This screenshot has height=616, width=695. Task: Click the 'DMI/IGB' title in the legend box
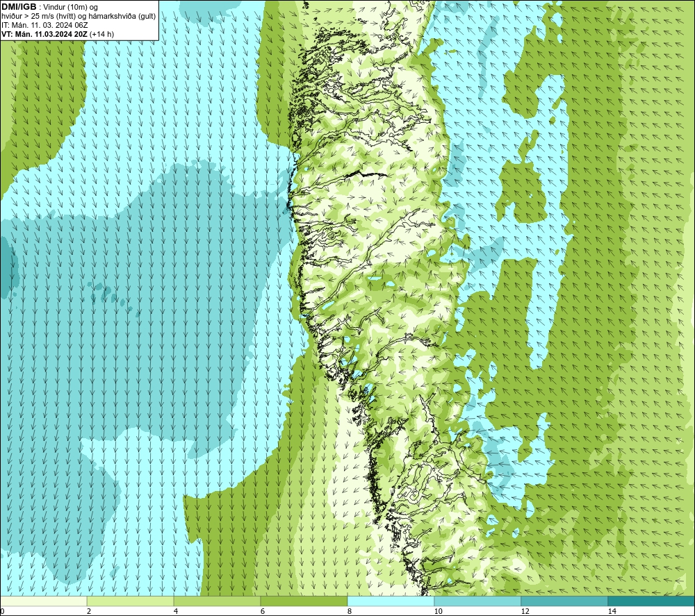pyautogui.click(x=19, y=7)
